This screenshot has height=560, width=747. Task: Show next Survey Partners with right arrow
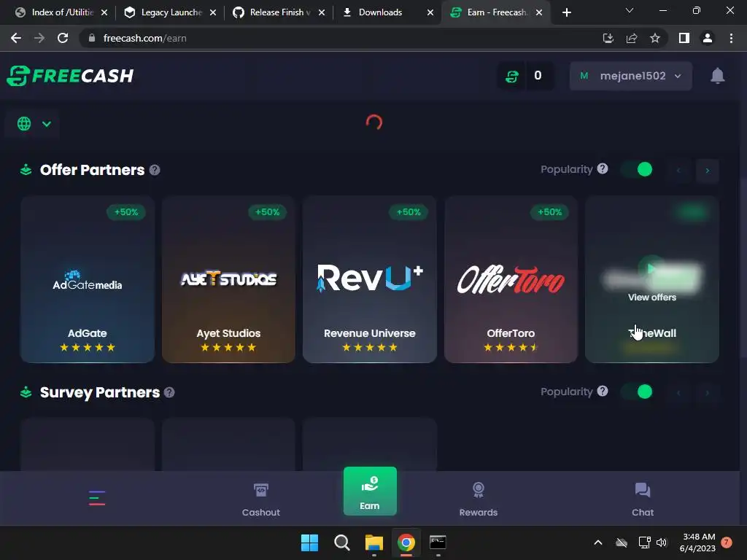(x=708, y=393)
